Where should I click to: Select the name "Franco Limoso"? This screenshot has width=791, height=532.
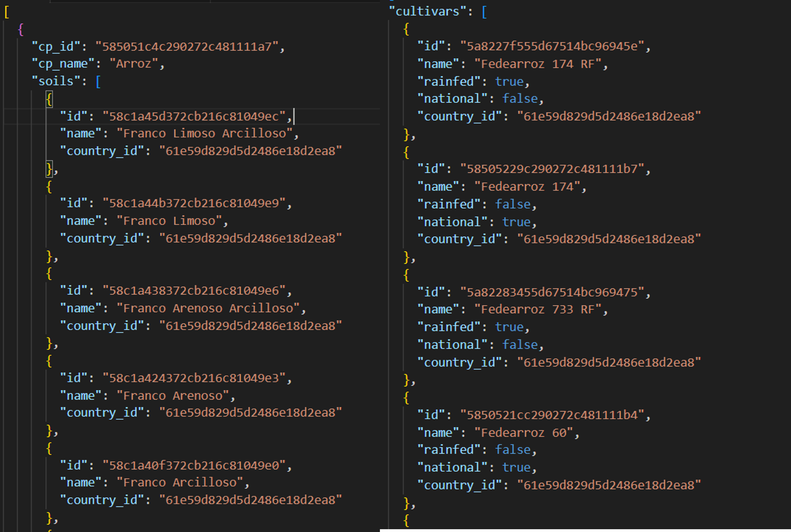pyautogui.click(x=169, y=221)
